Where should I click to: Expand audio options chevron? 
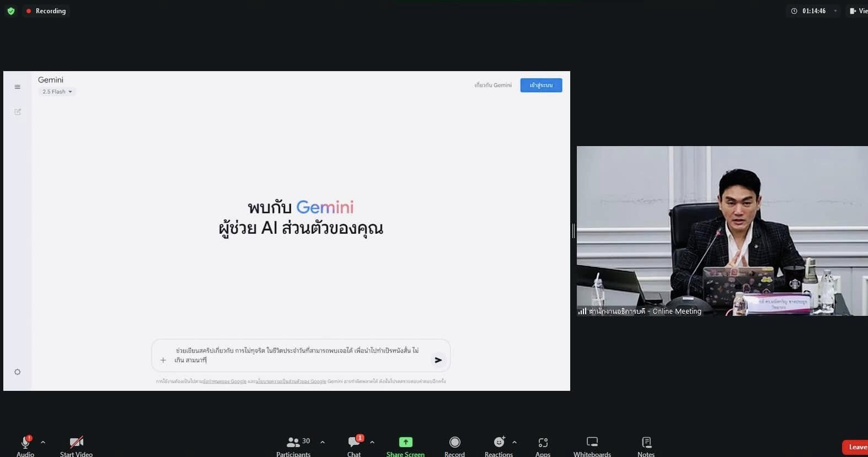coord(43,442)
